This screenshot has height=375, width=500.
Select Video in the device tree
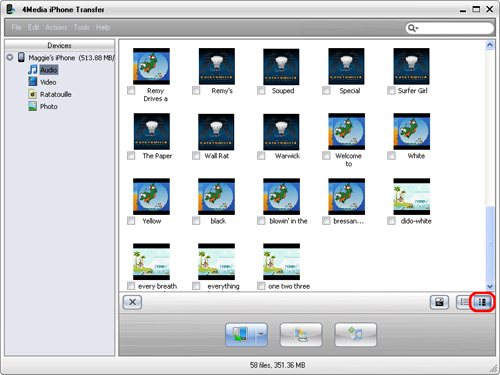[48, 82]
